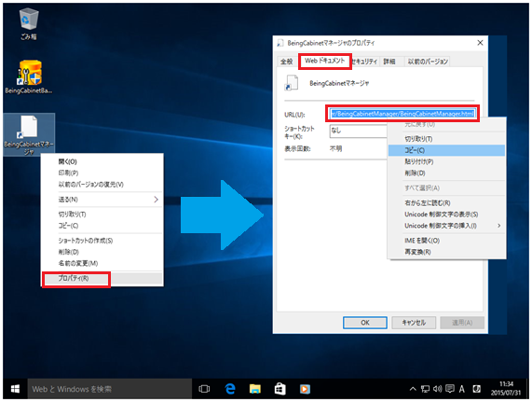
Task: Launch Microsoft Edge from taskbar
Action: 230,389
